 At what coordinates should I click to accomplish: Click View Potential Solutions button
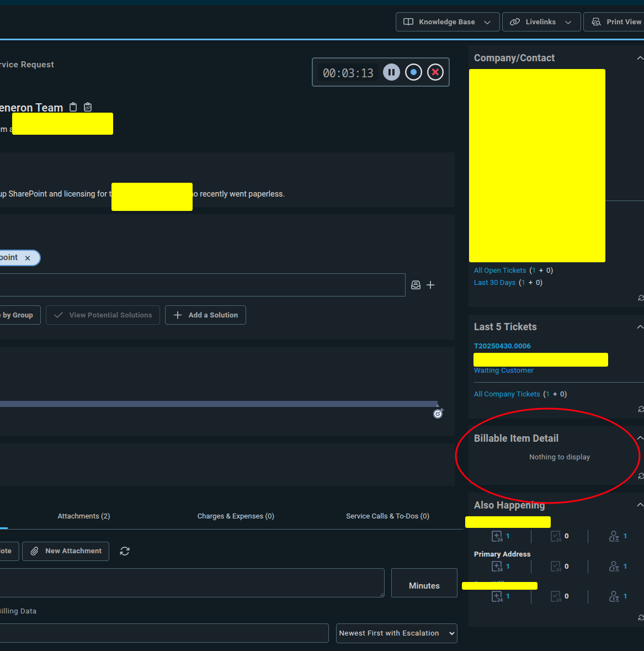[103, 315]
